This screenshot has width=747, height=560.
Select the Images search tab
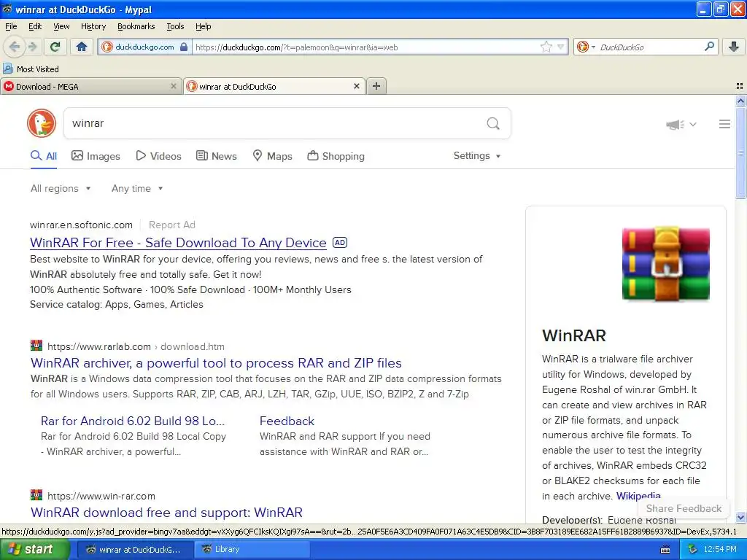(96, 156)
